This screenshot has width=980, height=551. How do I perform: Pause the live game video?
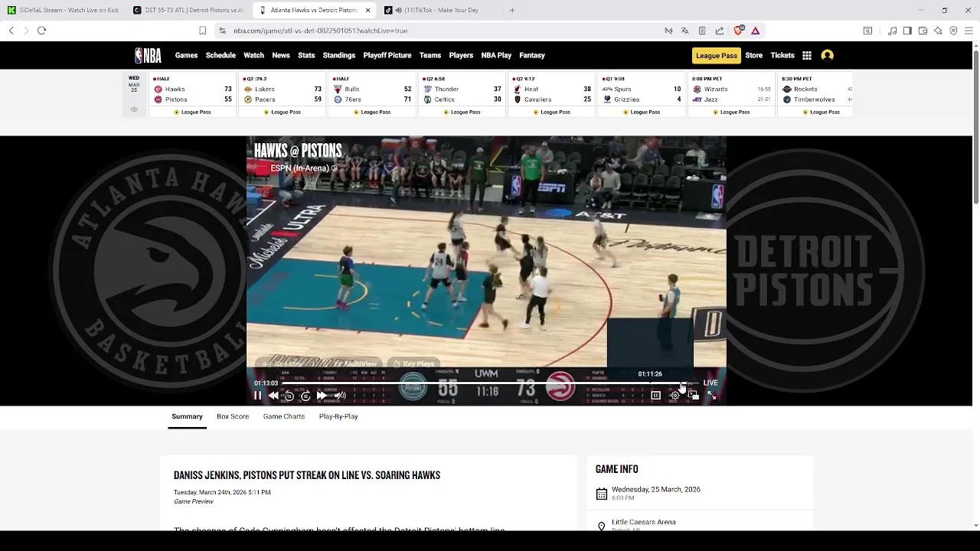(x=257, y=396)
